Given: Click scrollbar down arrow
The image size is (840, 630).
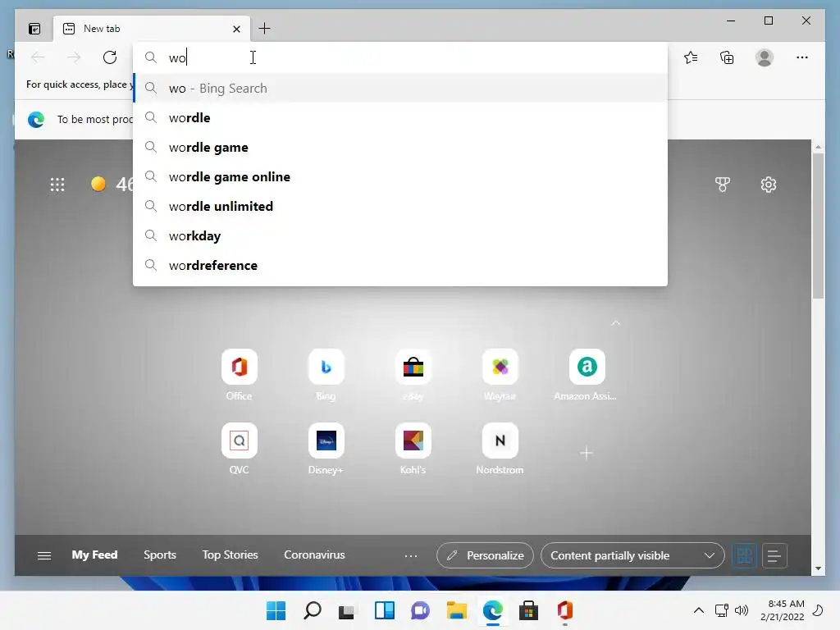Looking at the screenshot, I should point(818,568).
